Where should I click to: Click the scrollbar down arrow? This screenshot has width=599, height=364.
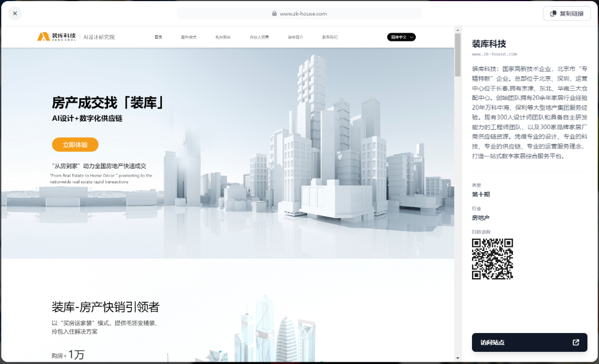[458, 358]
